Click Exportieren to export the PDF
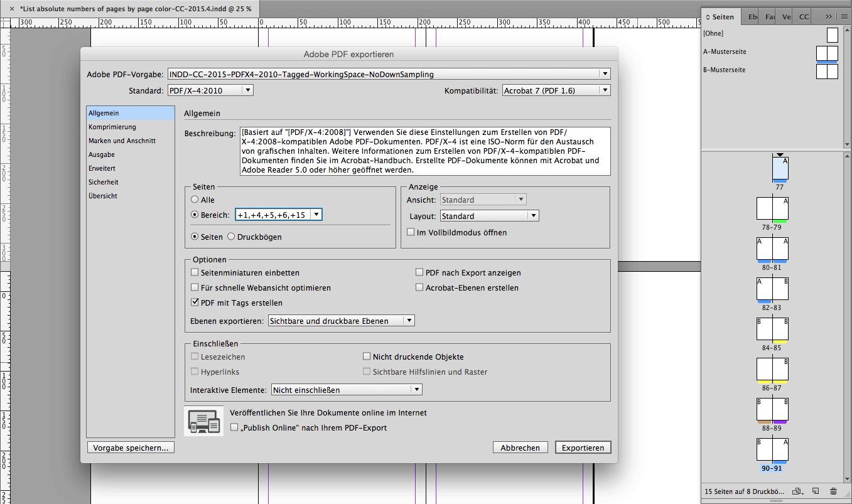 (583, 448)
